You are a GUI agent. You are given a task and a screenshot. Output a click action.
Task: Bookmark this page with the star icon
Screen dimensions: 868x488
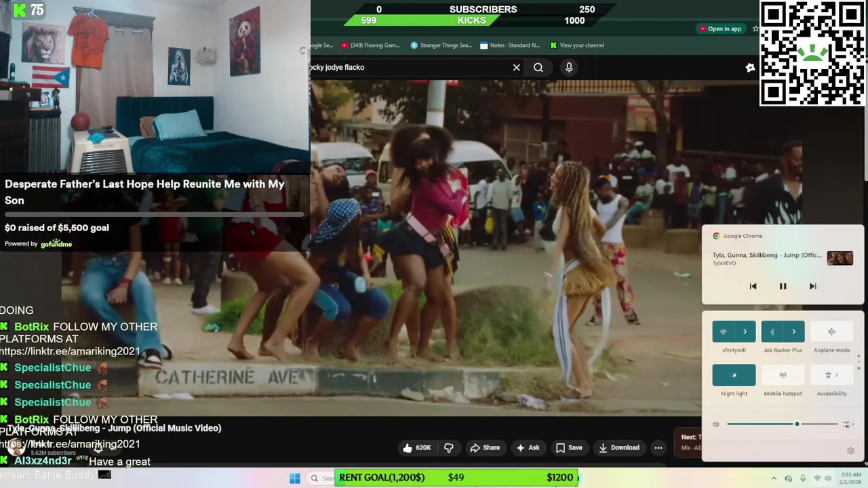pos(755,28)
